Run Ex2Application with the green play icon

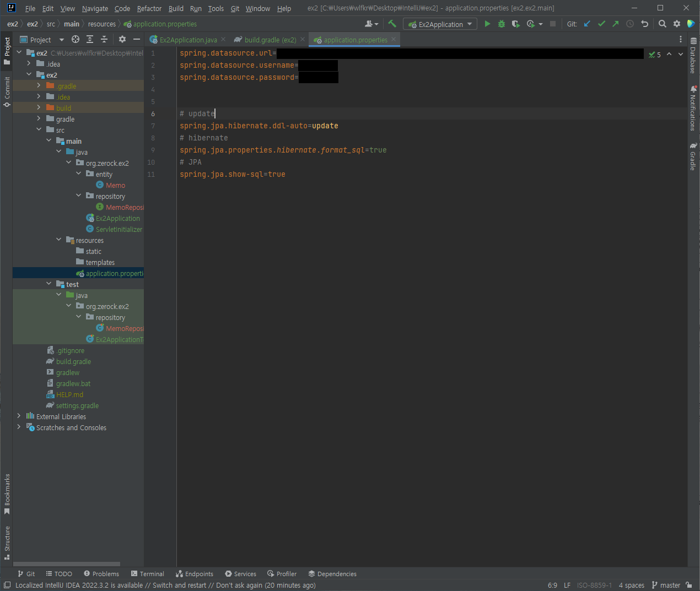pos(487,24)
